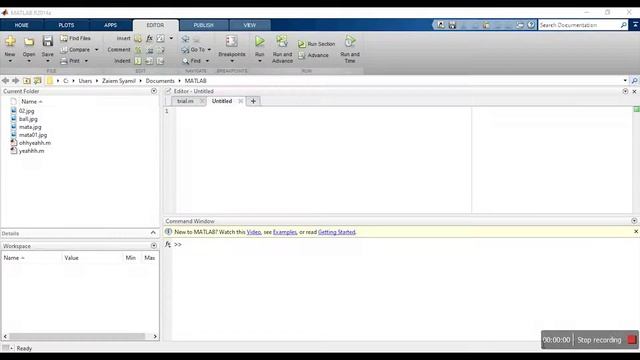Click the Advance button

coord(313,55)
